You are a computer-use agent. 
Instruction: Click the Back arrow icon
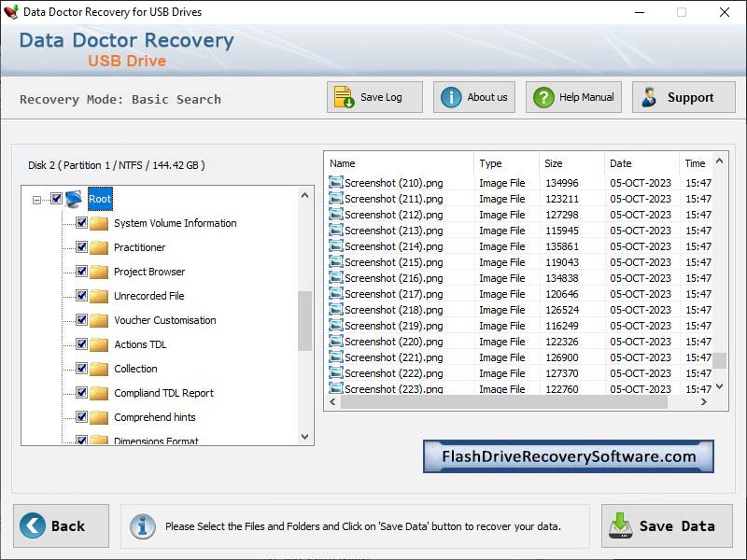click(x=33, y=525)
